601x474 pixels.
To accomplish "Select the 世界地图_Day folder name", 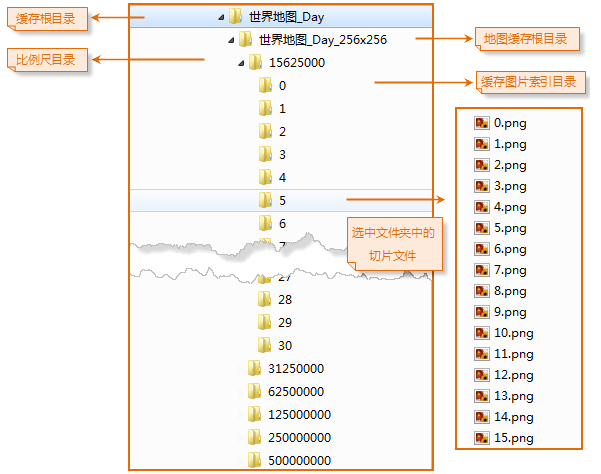I will tap(286, 17).
